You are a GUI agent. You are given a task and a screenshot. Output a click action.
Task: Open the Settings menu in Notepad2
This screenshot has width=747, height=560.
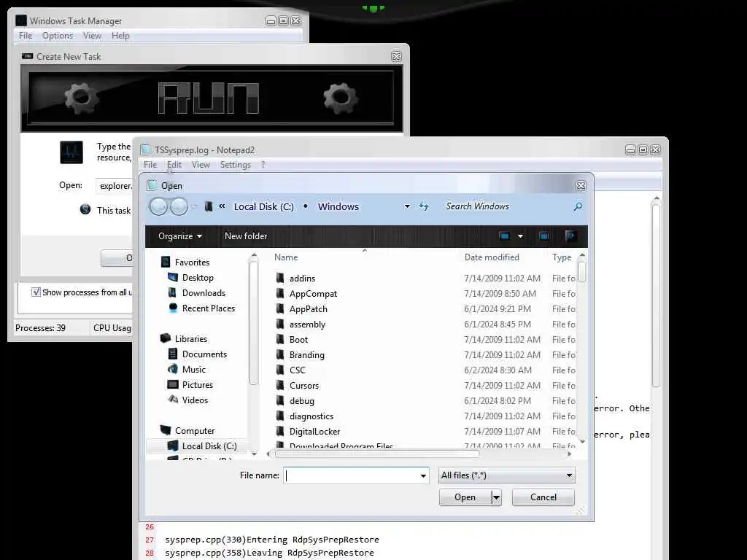tap(236, 165)
